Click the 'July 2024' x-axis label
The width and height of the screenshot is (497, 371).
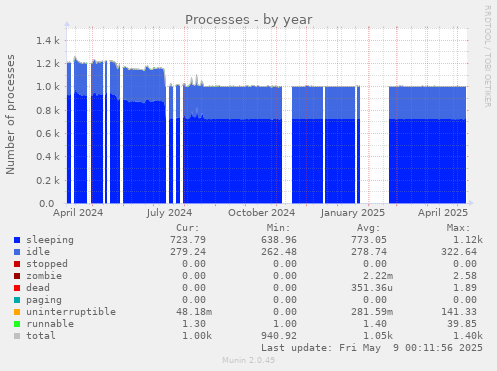pos(169,213)
